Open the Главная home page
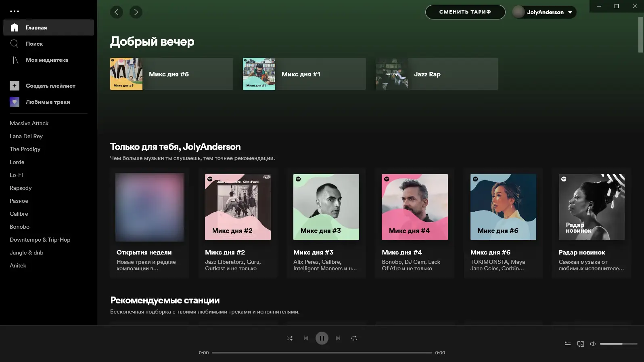This screenshot has width=644, height=362. pos(48,27)
